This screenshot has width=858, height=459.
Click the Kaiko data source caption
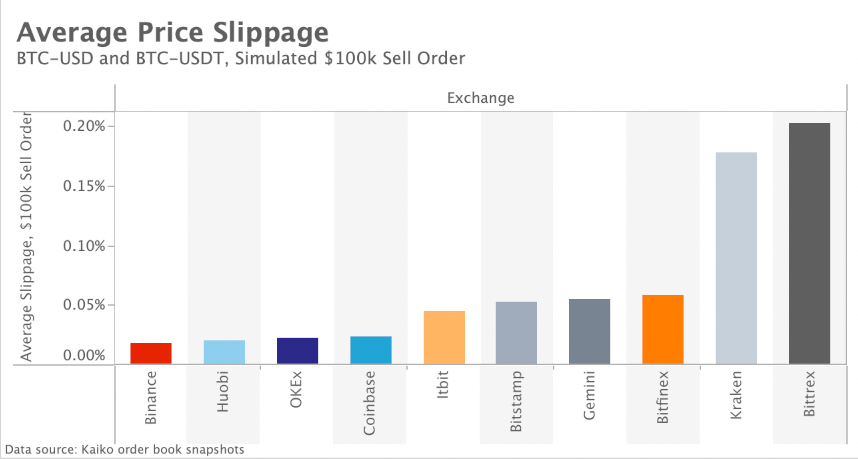(x=124, y=450)
